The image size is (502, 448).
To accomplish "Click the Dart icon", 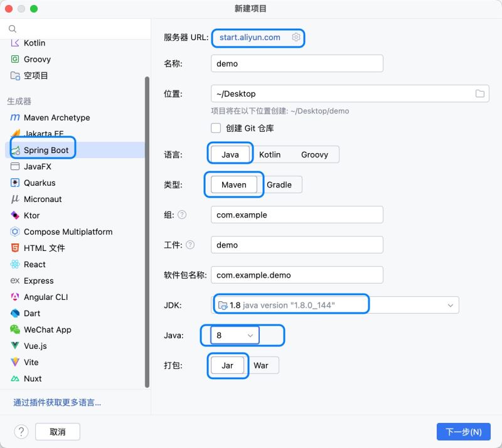I will tap(15, 313).
